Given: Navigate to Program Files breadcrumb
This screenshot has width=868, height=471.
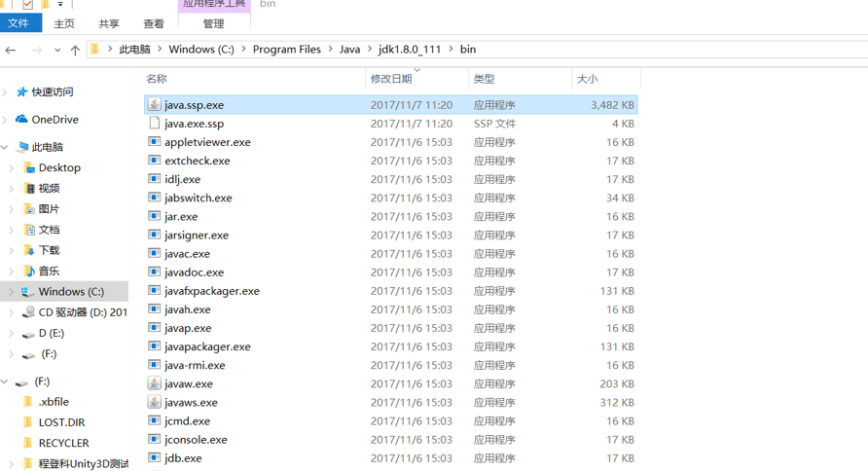Looking at the screenshot, I should 287,50.
